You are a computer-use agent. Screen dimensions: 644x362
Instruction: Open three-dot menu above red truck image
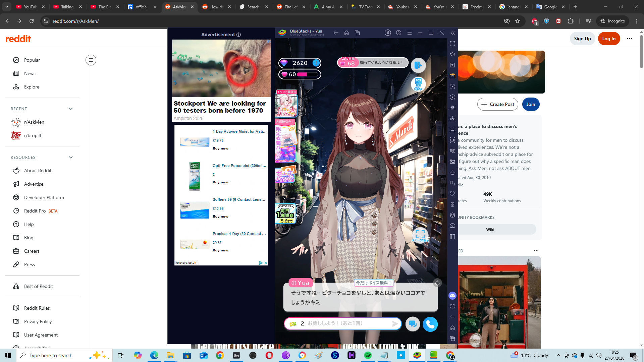pos(536,251)
